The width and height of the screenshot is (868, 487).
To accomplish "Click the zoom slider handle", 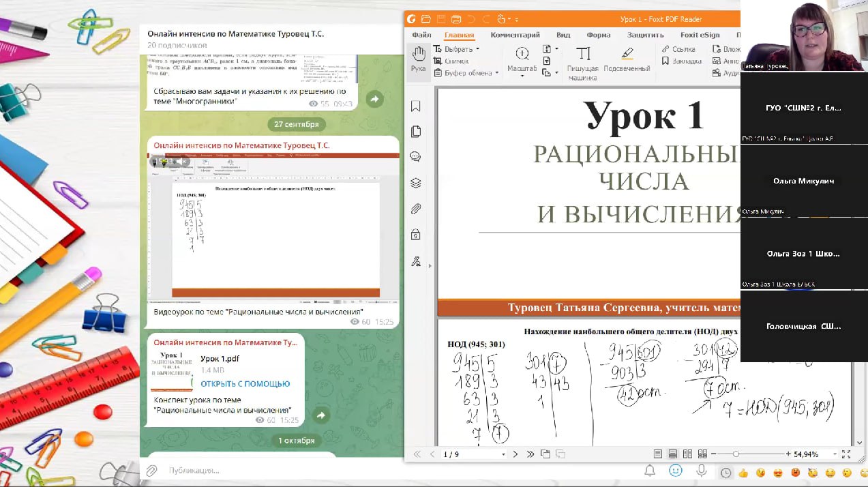I will click(736, 454).
